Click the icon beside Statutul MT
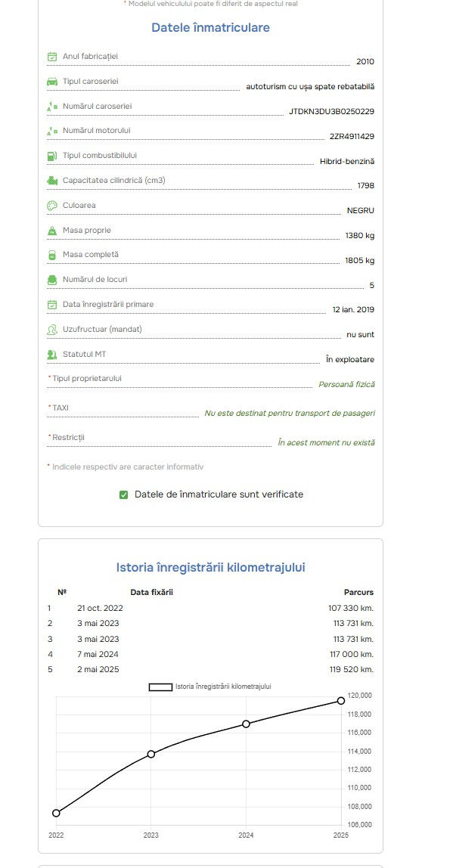Viewport: 453px width, 868px height. coord(52,355)
